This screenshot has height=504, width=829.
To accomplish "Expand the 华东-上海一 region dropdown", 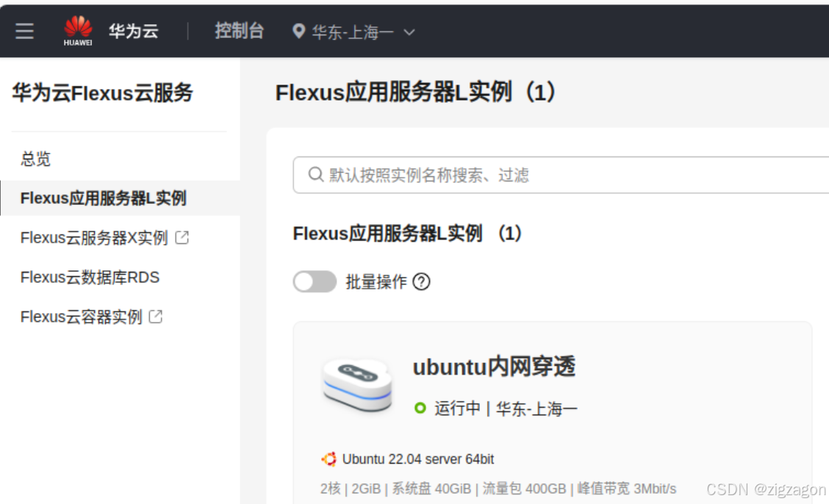I will click(x=410, y=32).
